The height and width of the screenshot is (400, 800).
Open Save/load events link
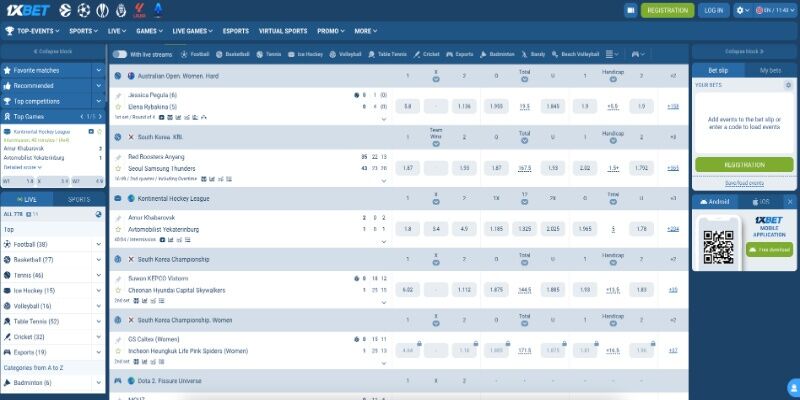pos(744,183)
